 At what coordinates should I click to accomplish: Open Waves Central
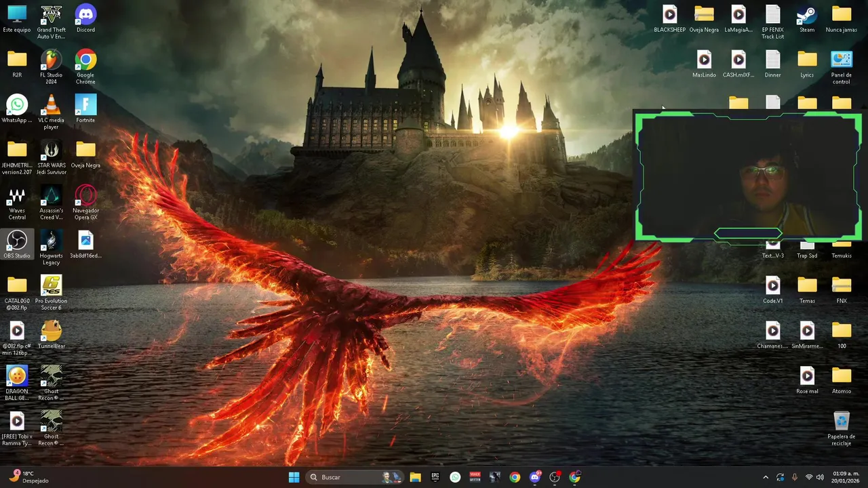pyautogui.click(x=17, y=203)
